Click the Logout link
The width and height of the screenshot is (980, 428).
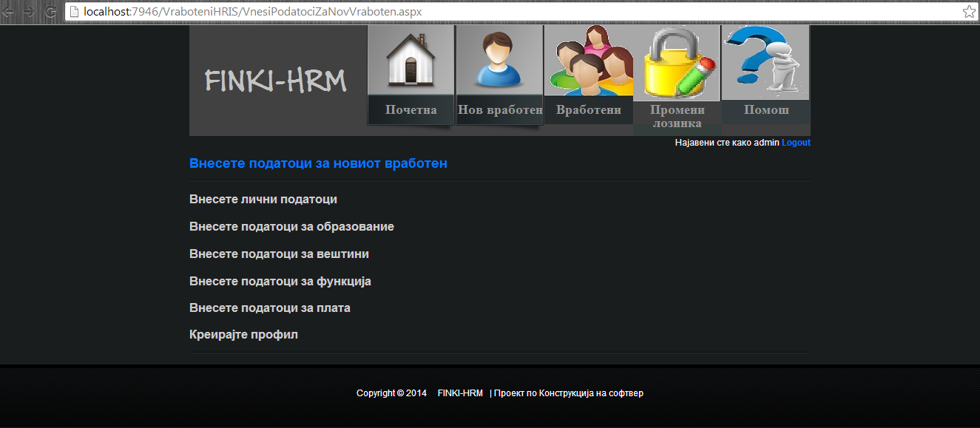tap(796, 143)
